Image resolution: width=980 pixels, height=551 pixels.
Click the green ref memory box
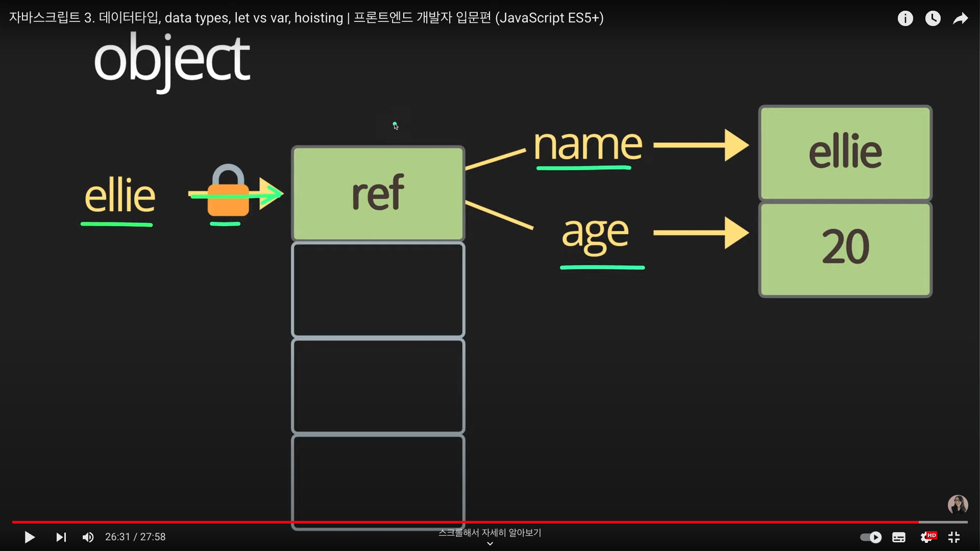[x=378, y=193]
